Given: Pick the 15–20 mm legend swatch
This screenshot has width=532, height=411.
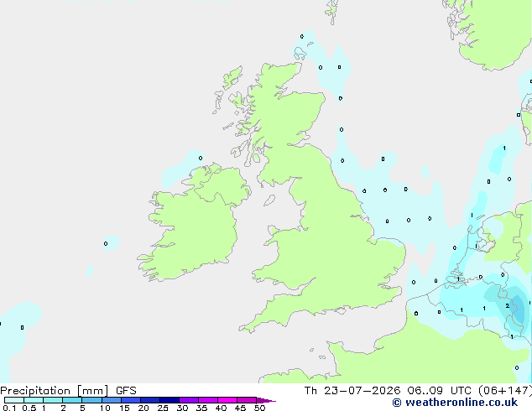Looking at the screenshot, I should [x=131, y=400].
